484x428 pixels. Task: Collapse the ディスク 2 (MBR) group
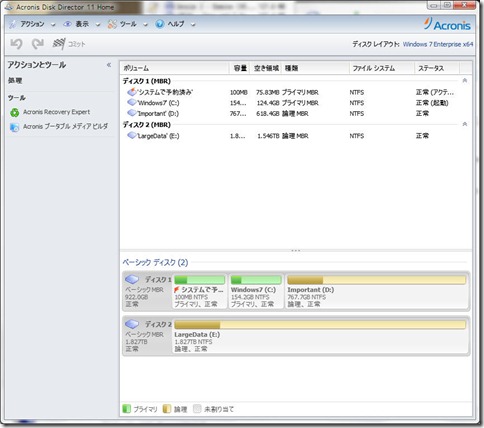tap(465, 124)
